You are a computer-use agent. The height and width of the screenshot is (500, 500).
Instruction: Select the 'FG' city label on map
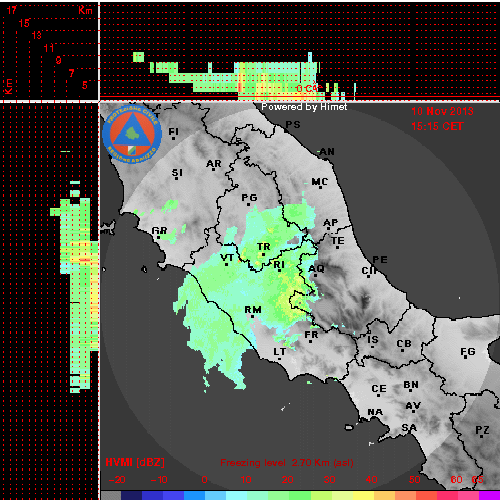pos(468,351)
